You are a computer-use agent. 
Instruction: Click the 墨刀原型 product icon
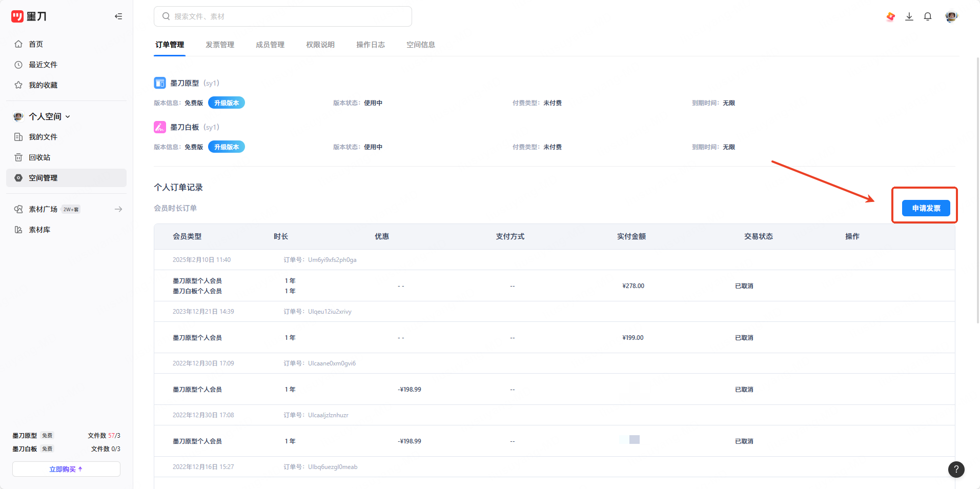tap(160, 83)
